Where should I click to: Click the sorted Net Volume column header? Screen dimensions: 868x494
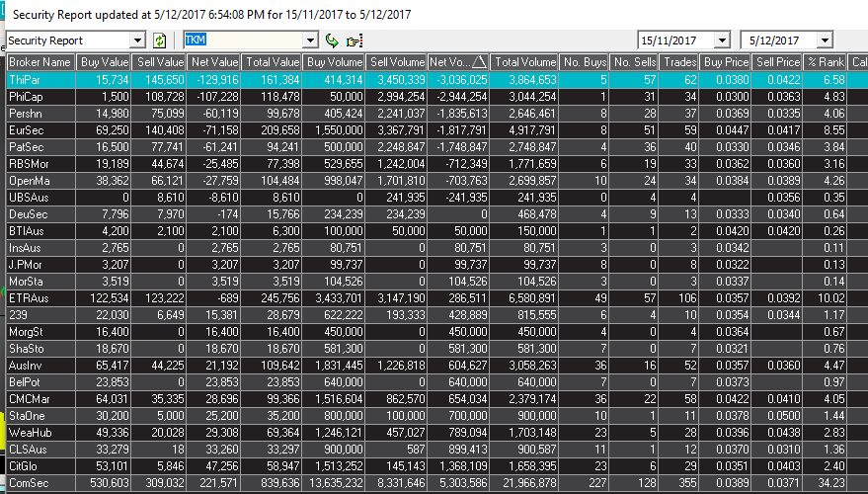(458, 62)
